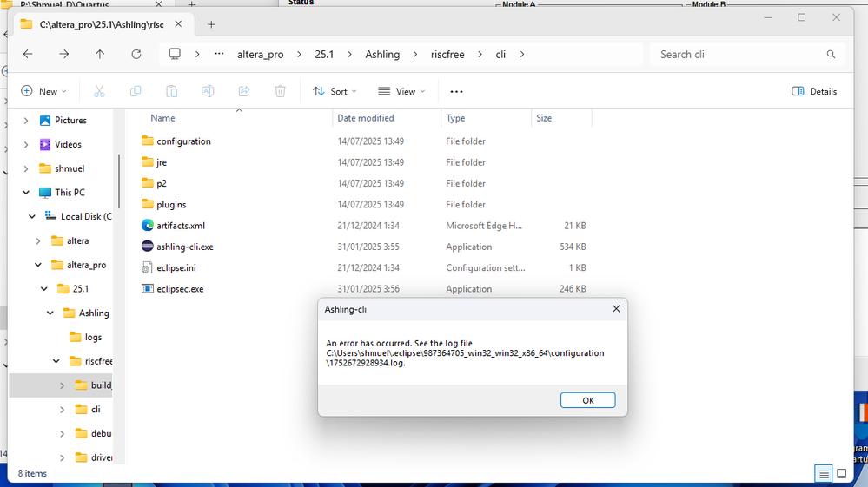Click the Rename icon in toolbar
The width and height of the screenshot is (868, 487).
point(209,91)
